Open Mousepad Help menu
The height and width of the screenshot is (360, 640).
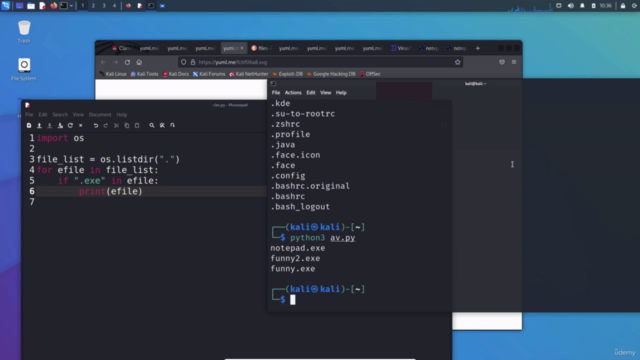[122, 115]
